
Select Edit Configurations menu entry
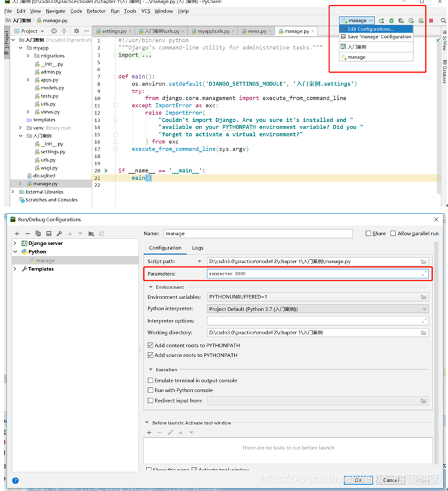pyautogui.click(x=376, y=29)
